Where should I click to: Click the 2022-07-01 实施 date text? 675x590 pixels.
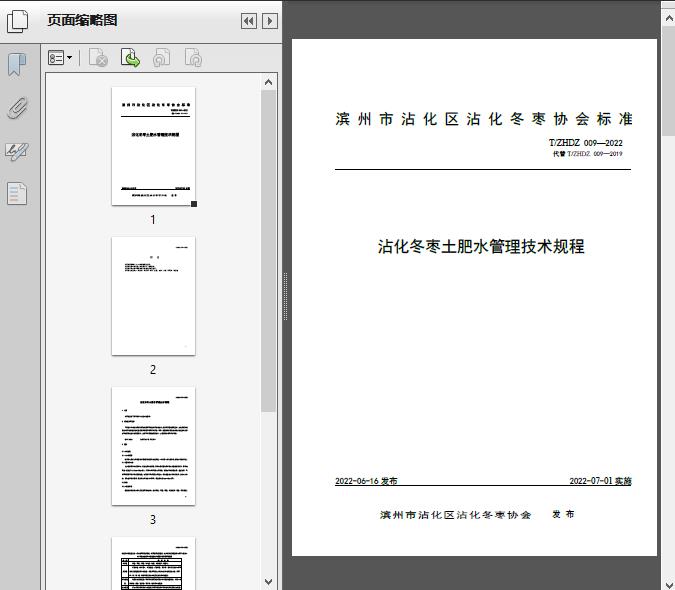tap(601, 481)
